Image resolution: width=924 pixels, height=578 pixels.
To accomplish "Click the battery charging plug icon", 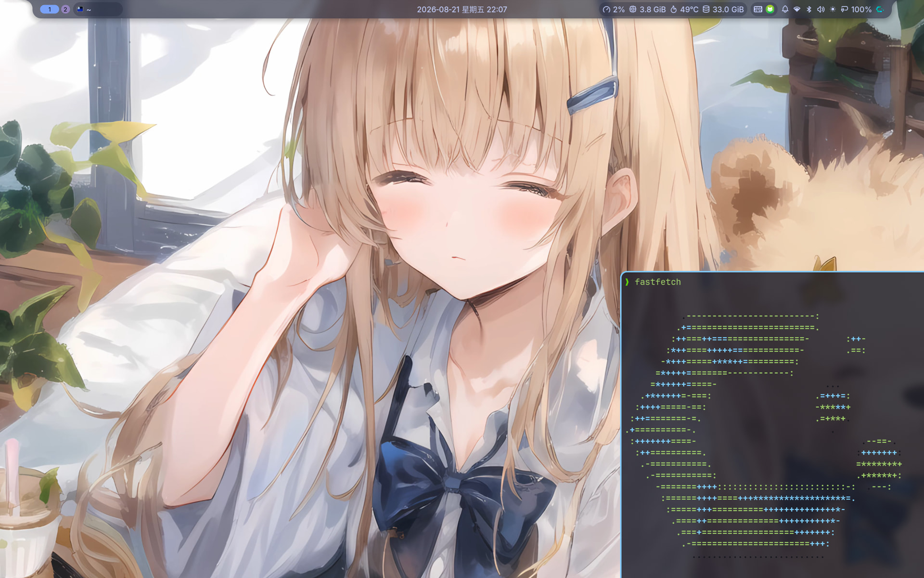I will [844, 9].
